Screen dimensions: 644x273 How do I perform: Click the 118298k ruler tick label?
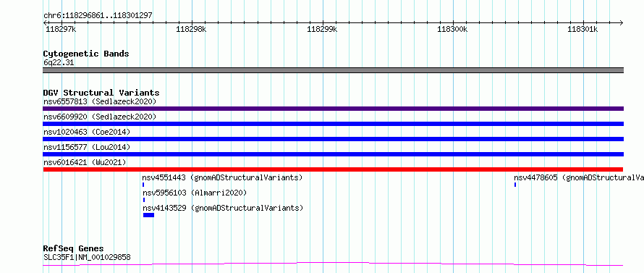point(191,29)
